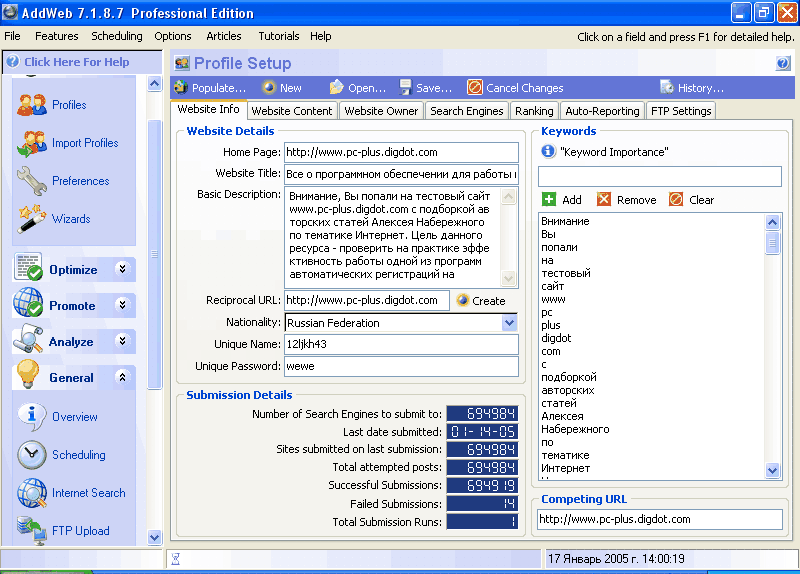Click the Keyword Importance info icon
800x574 pixels.
click(548, 152)
